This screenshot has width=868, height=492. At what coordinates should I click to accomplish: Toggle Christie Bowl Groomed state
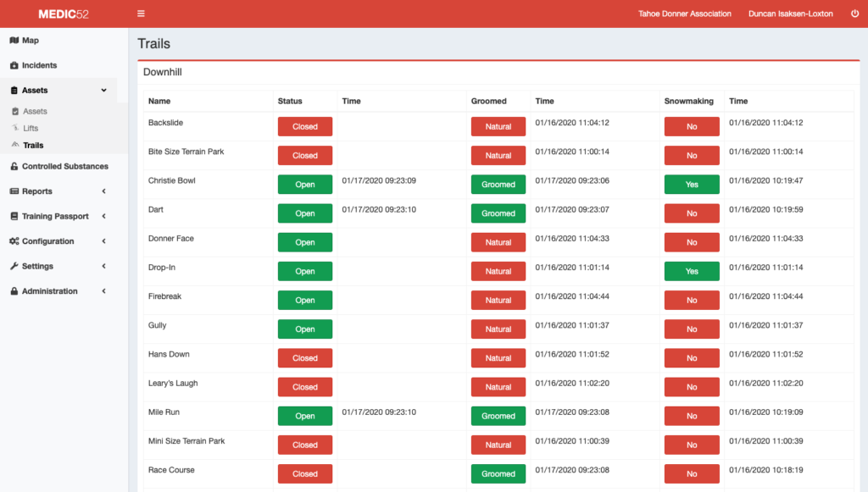498,185
